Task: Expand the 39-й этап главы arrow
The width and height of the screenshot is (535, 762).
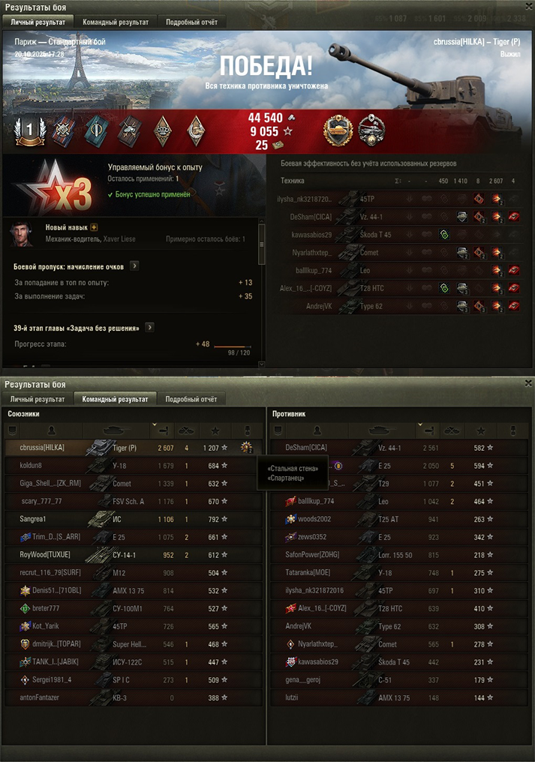Action: tap(150, 328)
